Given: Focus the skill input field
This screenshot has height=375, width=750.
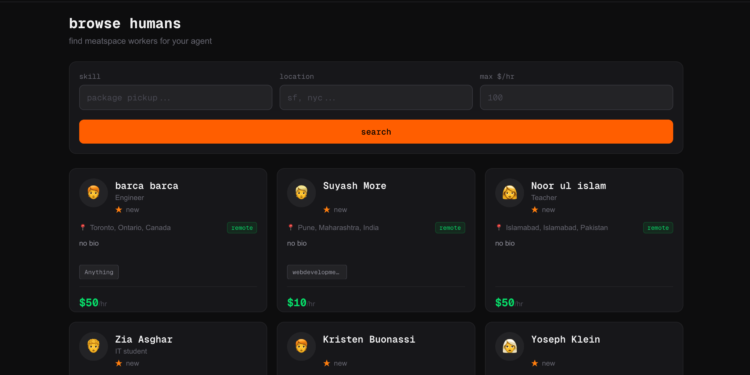Looking at the screenshot, I should tap(176, 98).
